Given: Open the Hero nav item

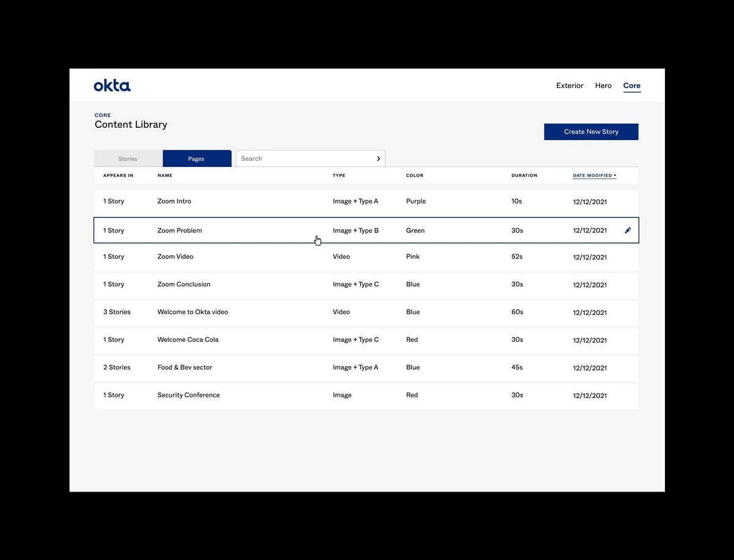Looking at the screenshot, I should click(603, 86).
